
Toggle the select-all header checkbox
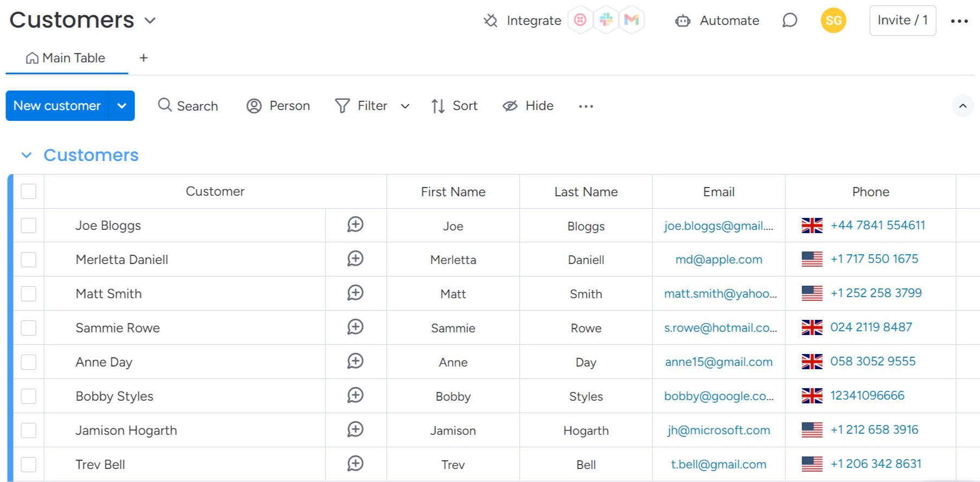(x=29, y=191)
